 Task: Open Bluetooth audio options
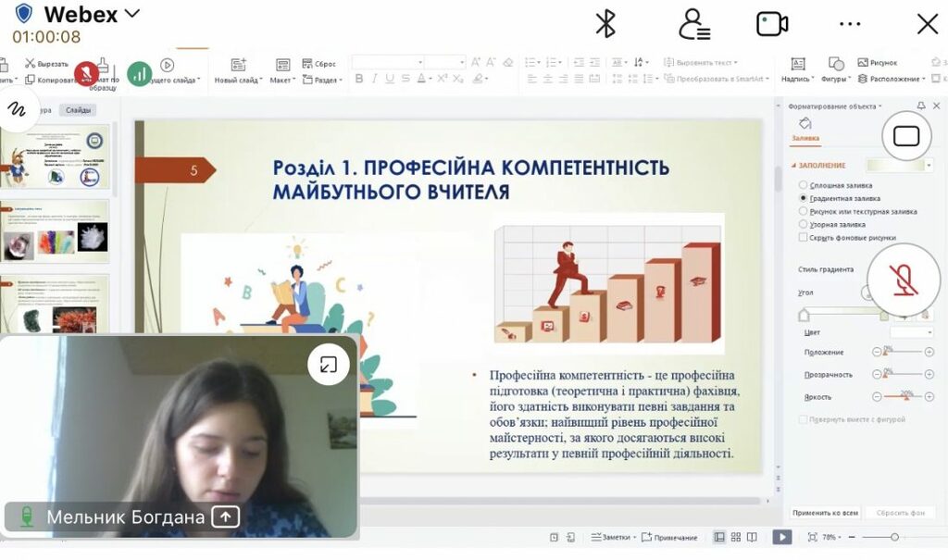(x=605, y=25)
